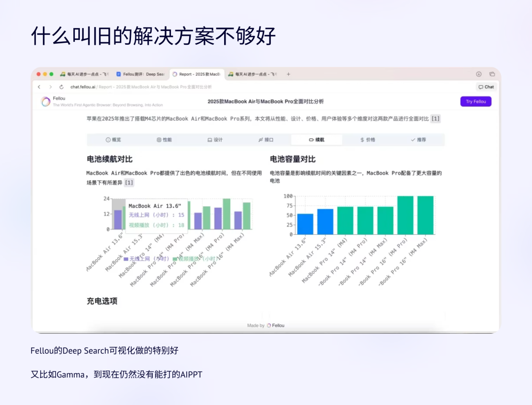
Task: Click the Made by Fellou footer link
Action: tap(266, 325)
